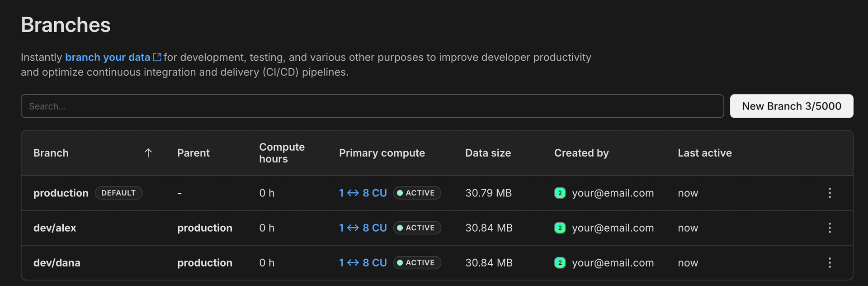This screenshot has height=286, width=868.
Task: Click the 1 ↔ 8 CU compute for production
Action: (x=363, y=193)
